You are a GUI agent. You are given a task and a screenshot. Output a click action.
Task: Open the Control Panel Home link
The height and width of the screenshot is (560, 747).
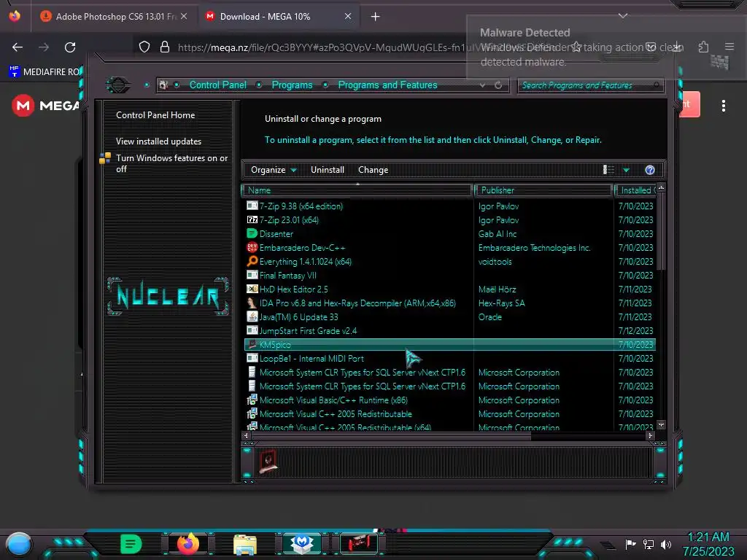[x=155, y=114]
